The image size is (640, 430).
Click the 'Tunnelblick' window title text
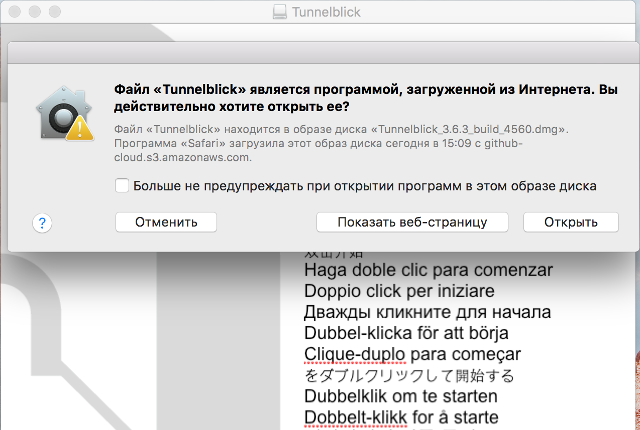tap(326, 12)
